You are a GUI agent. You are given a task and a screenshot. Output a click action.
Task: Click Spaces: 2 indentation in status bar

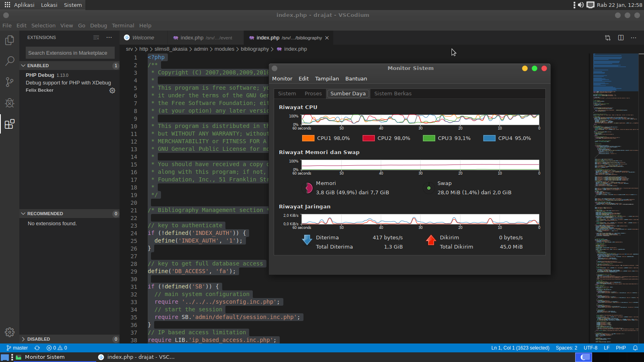(x=566, y=348)
